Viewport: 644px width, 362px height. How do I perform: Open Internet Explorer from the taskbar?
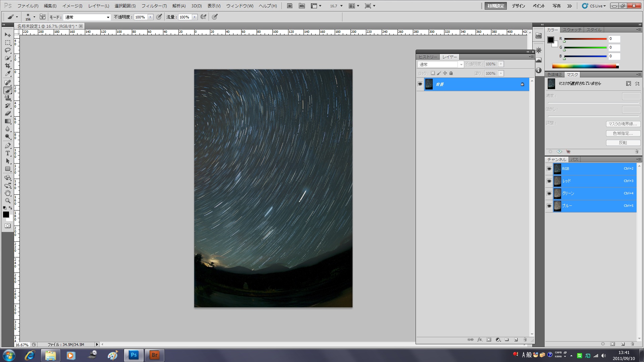click(30, 355)
